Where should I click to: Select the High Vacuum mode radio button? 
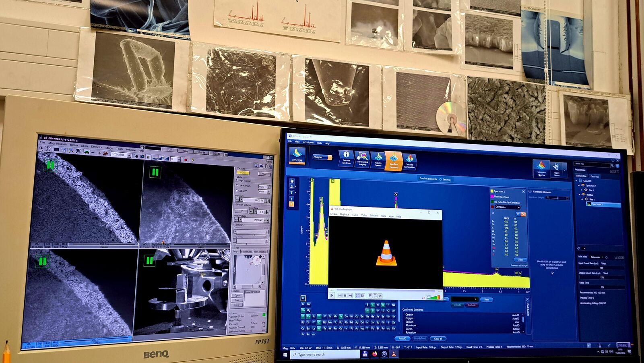[x=237, y=180]
